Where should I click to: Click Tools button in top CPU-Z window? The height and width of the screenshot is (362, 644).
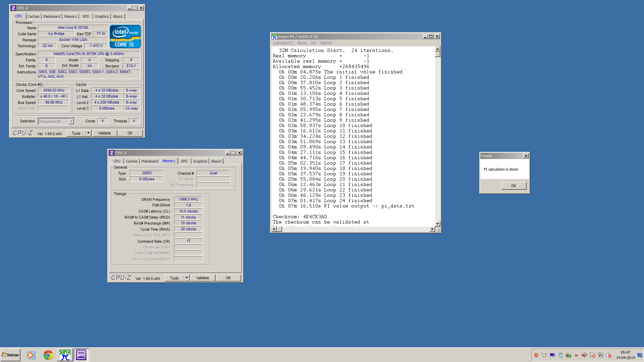(x=76, y=133)
